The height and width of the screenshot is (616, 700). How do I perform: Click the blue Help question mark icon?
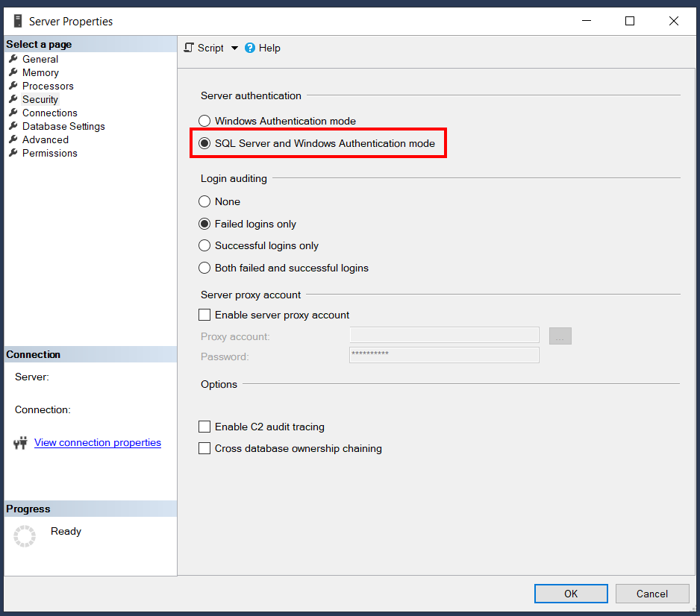[250, 48]
